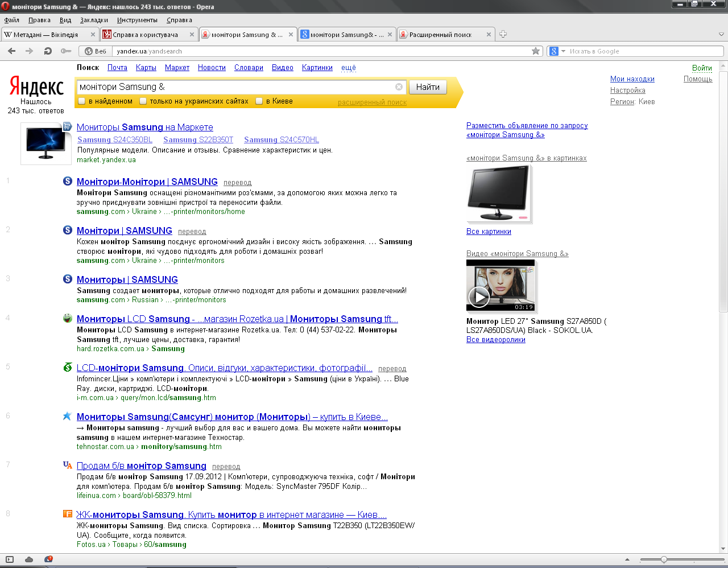Open the Google search engine selector
728x568 pixels.
(x=557, y=51)
